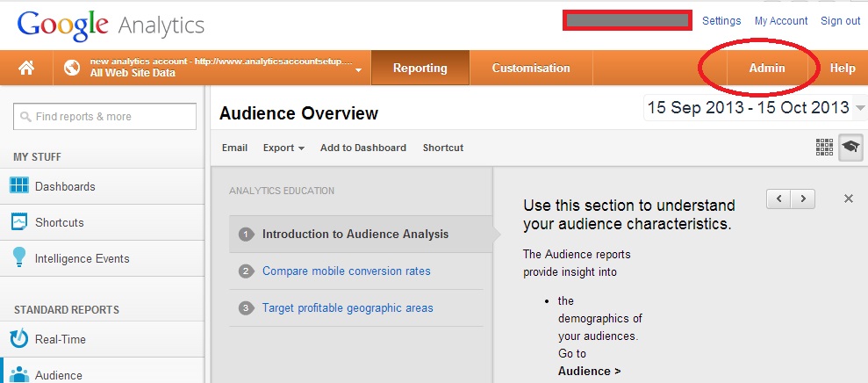Open the Shortcuts icon in My Stuff
868x383 pixels.
19,222
